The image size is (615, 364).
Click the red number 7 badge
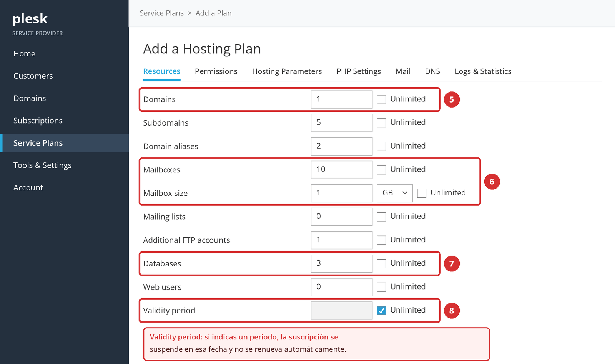452,264
